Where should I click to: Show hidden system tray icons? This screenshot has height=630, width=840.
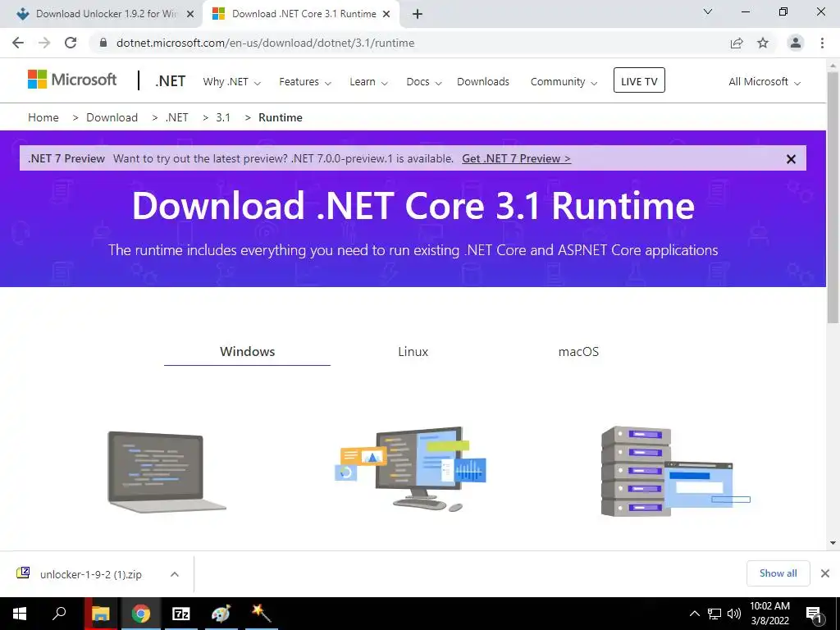(694, 614)
